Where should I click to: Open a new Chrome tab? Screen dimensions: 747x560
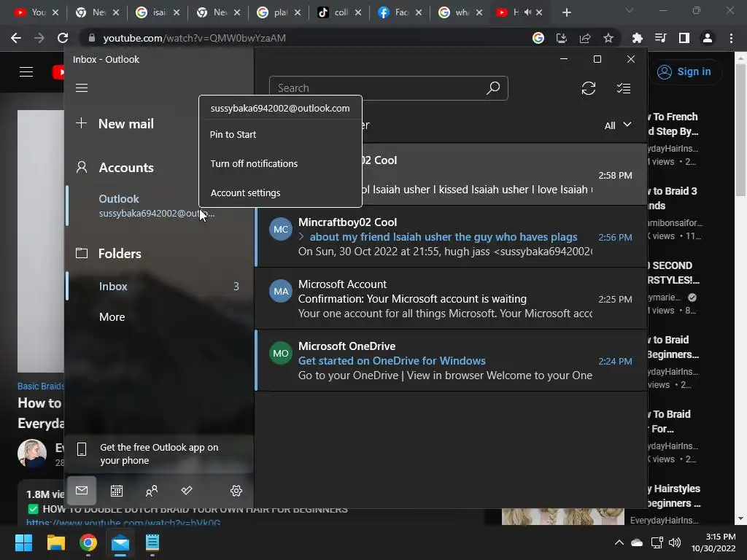566,12
